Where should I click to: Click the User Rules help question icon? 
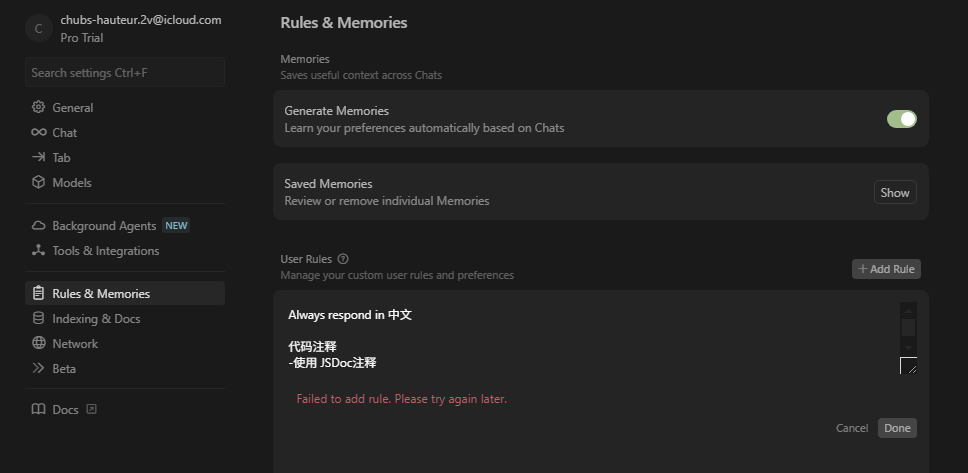coord(343,259)
